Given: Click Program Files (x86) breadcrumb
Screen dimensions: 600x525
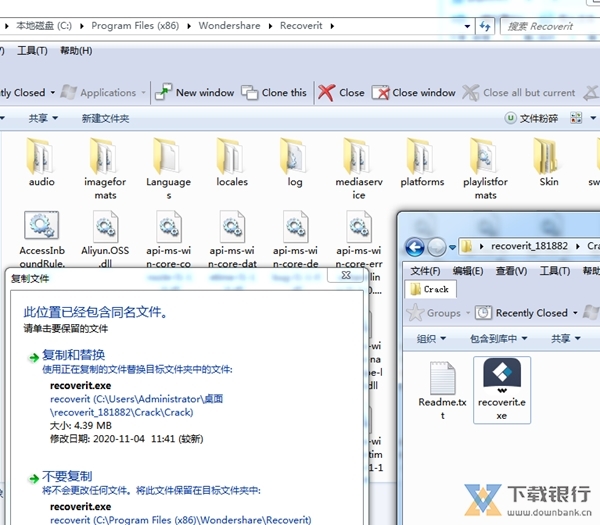Looking at the screenshot, I should (135, 26).
